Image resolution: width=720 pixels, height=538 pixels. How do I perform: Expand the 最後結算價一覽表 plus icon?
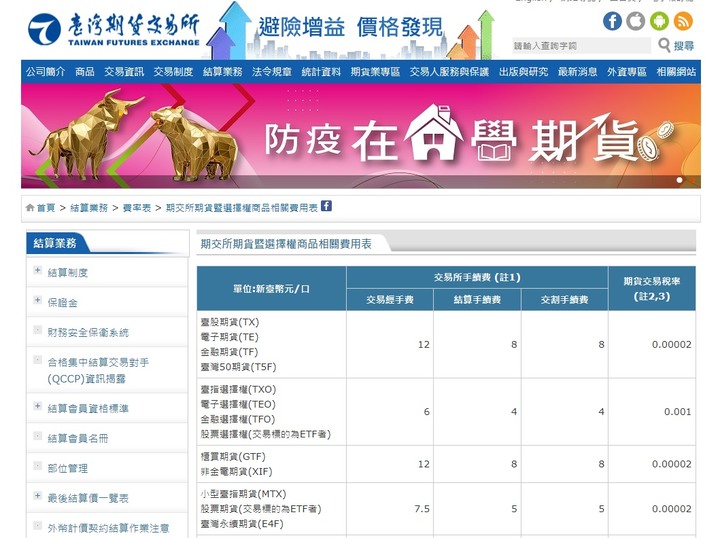[x=38, y=495]
